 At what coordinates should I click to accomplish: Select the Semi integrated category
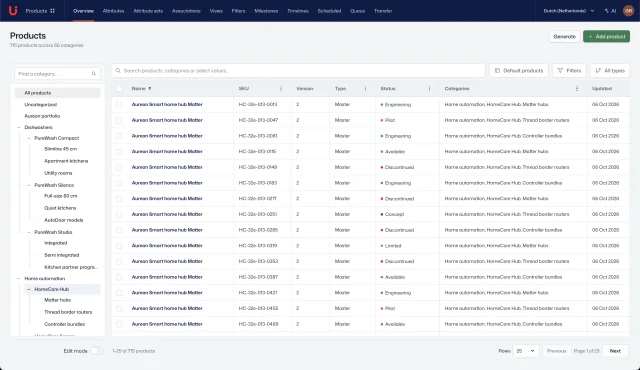pos(62,255)
